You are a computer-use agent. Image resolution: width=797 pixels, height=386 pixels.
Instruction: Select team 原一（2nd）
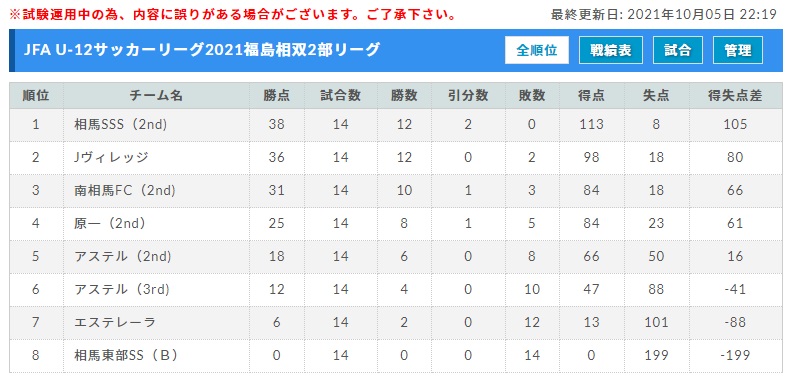tap(110, 223)
